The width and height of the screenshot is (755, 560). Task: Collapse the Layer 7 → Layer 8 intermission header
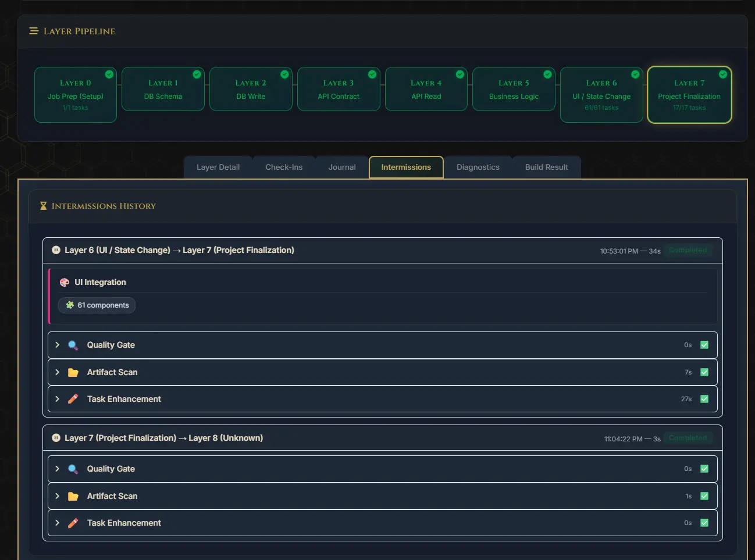tap(383, 438)
